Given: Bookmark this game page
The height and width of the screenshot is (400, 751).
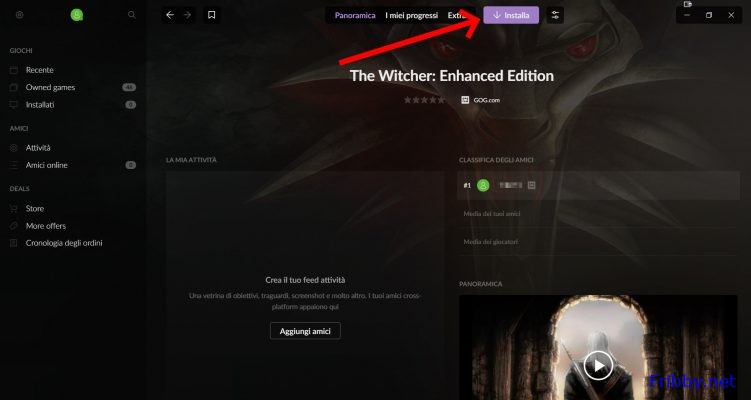Looking at the screenshot, I should pyautogui.click(x=212, y=15).
